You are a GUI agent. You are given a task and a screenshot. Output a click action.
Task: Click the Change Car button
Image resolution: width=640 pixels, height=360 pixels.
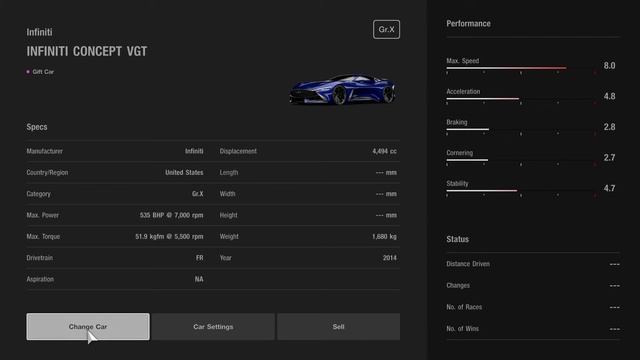click(x=88, y=327)
